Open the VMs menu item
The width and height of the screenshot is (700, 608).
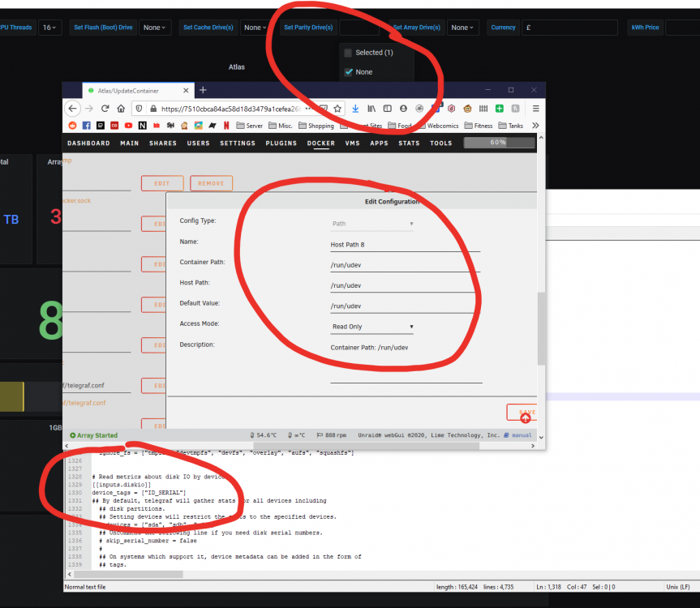point(352,143)
